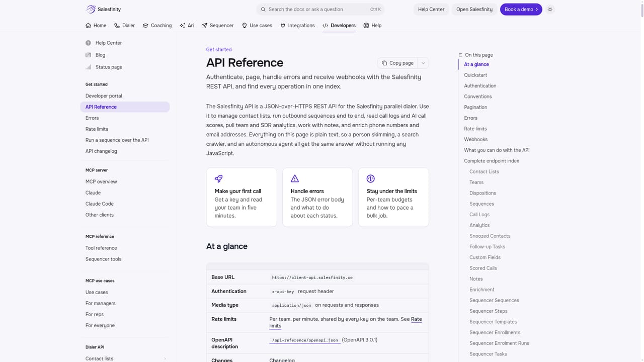
Task: Click the Get started breadcrumb
Action: (x=219, y=49)
